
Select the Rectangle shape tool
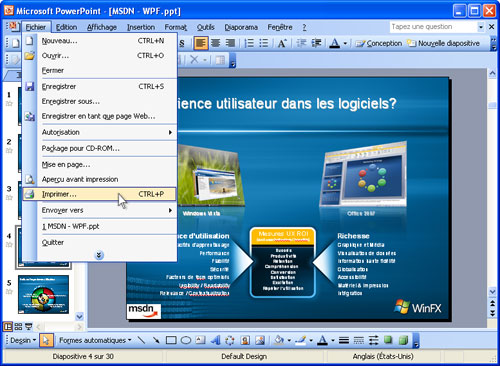pyautogui.click(x=171, y=340)
